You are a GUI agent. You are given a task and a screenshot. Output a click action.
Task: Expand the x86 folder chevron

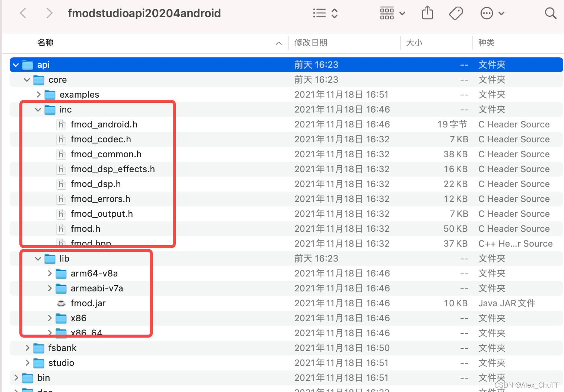pyautogui.click(x=50, y=318)
